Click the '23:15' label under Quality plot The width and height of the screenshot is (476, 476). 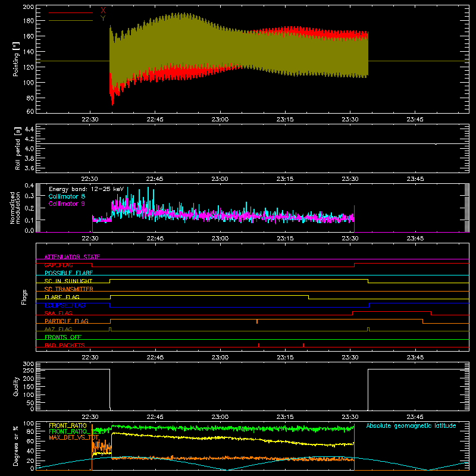[285, 417]
